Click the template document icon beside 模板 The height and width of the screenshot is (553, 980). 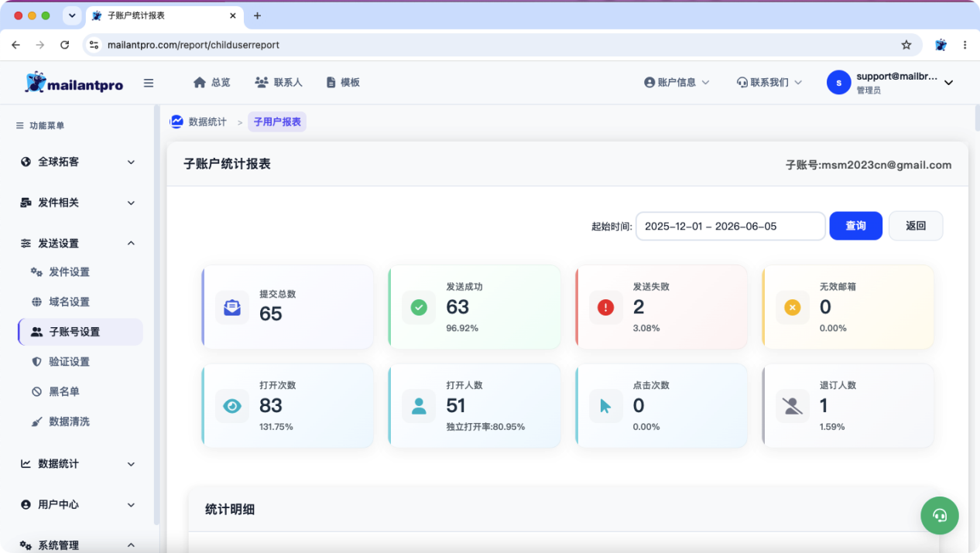(x=331, y=82)
